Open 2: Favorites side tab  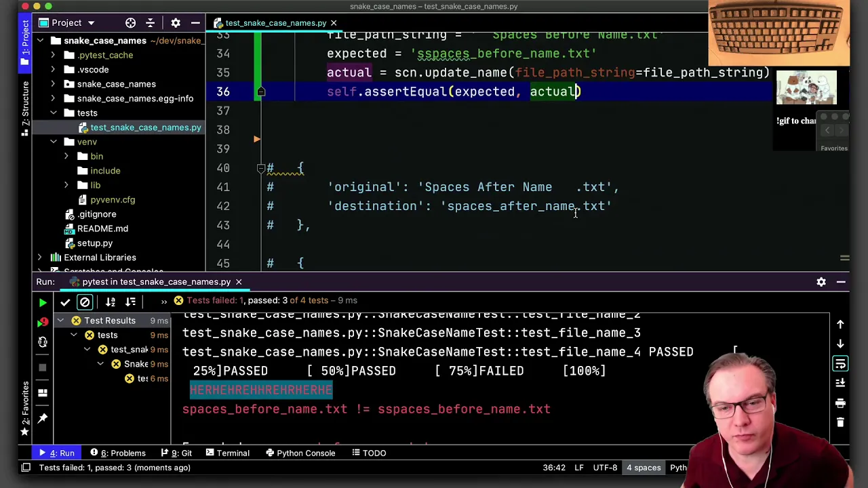click(25, 408)
